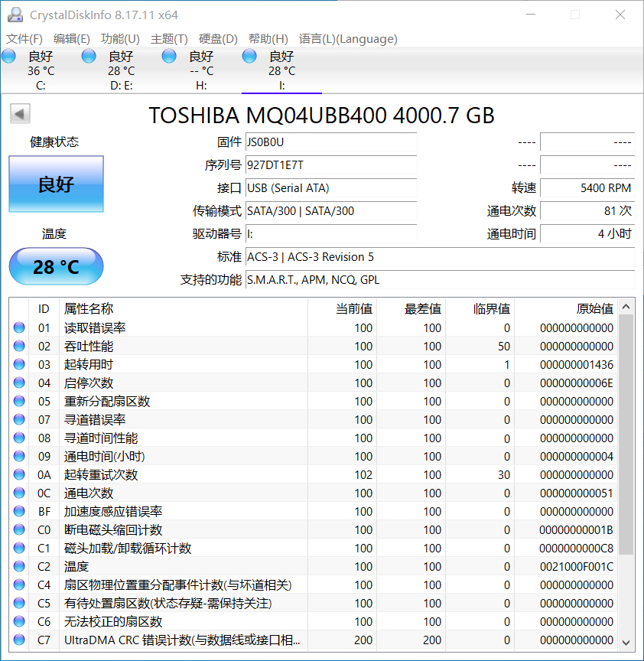644x661 pixels.
Task: Click the 序列号 serial number field
Action: (330, 165)
